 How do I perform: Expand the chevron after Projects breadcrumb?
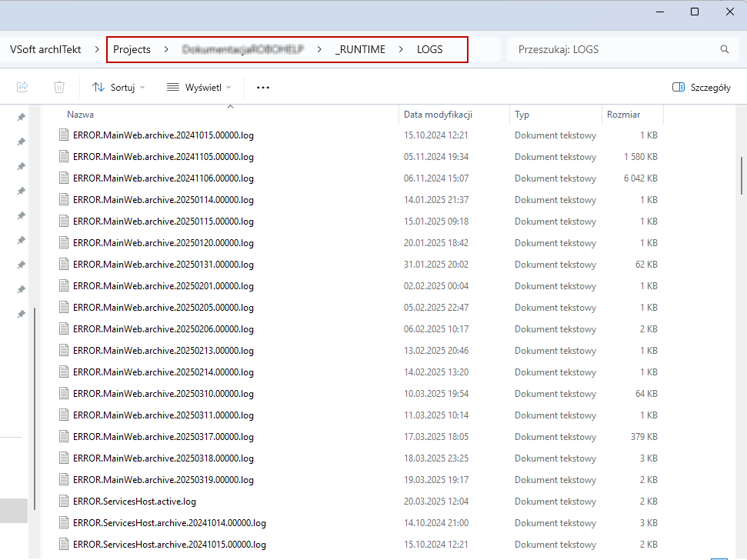166,49
